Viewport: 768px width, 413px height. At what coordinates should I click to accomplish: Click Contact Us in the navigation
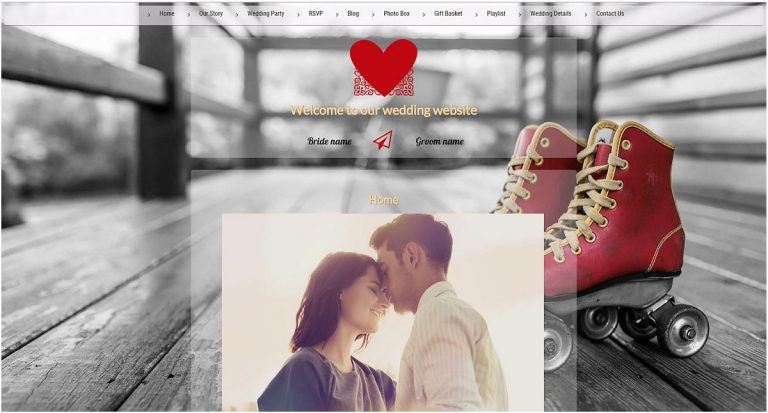click(610, 14)
